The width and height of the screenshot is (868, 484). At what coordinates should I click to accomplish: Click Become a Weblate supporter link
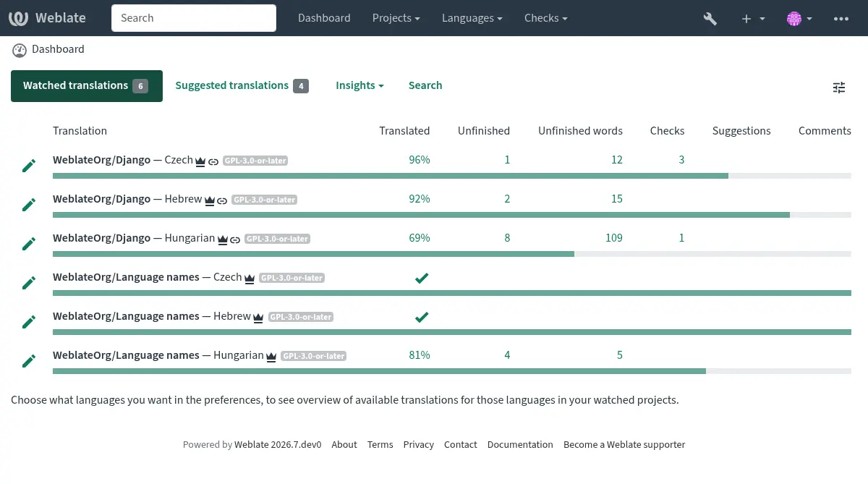(x=624, y=445)
